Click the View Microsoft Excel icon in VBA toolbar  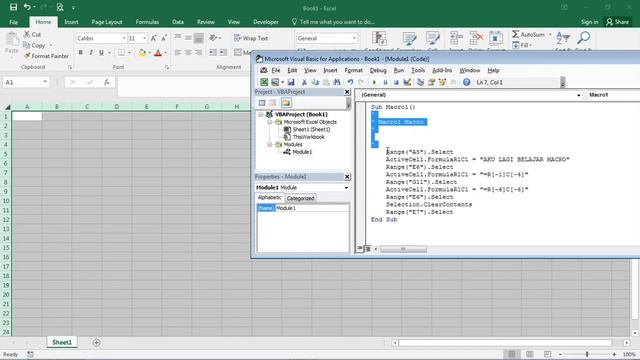[x=264, y=82]
